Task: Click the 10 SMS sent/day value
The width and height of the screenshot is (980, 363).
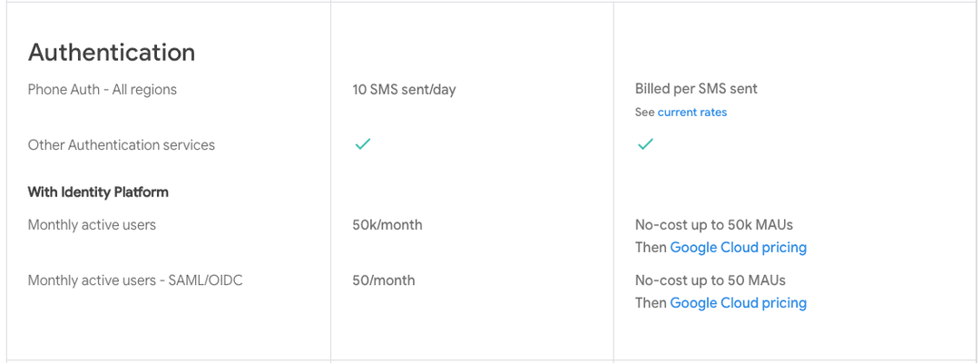Action: click(405, 89)
